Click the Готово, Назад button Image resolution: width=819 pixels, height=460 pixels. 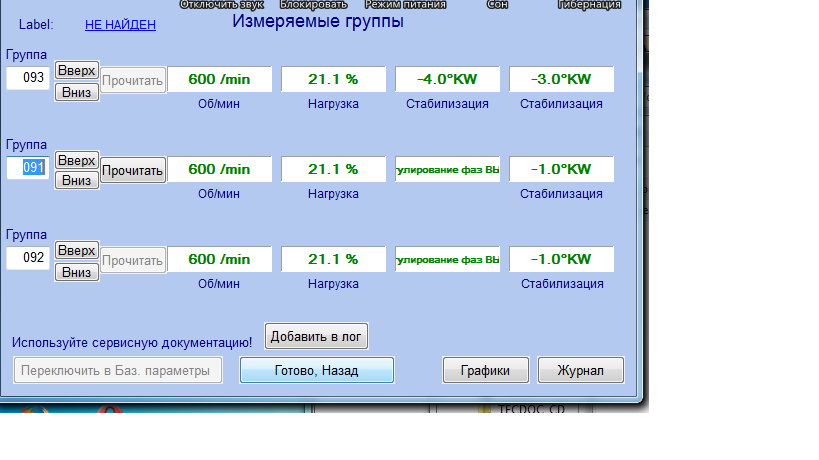point(316,370)
